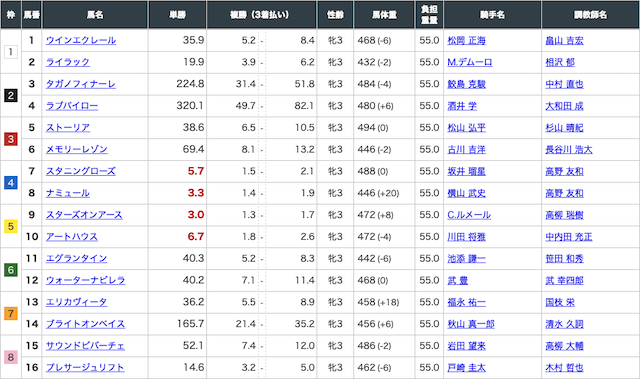The height and width of the screenshot is (379, 640).
Task: Open trainer link 大和田 成
Action: click(x=564, y=106)
